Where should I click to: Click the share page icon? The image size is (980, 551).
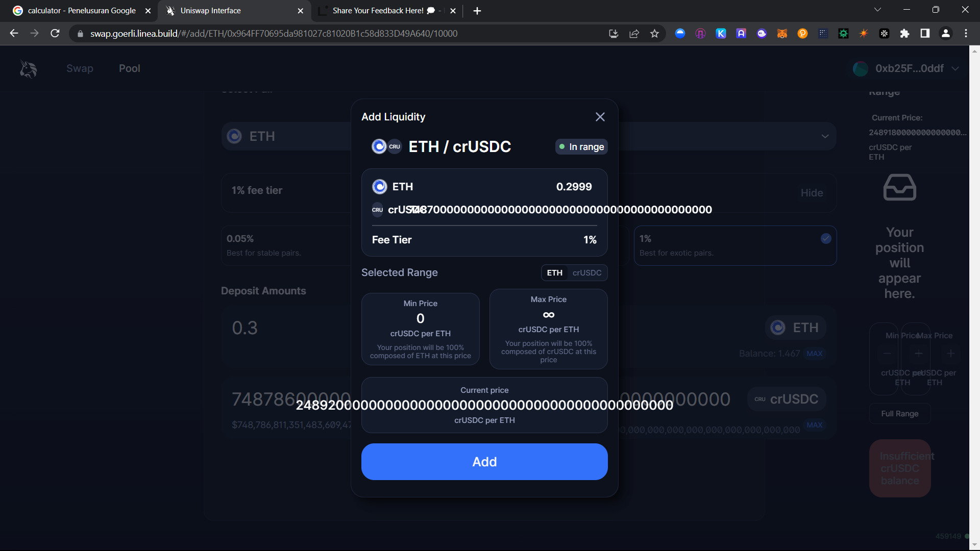(x=634, y=34)
